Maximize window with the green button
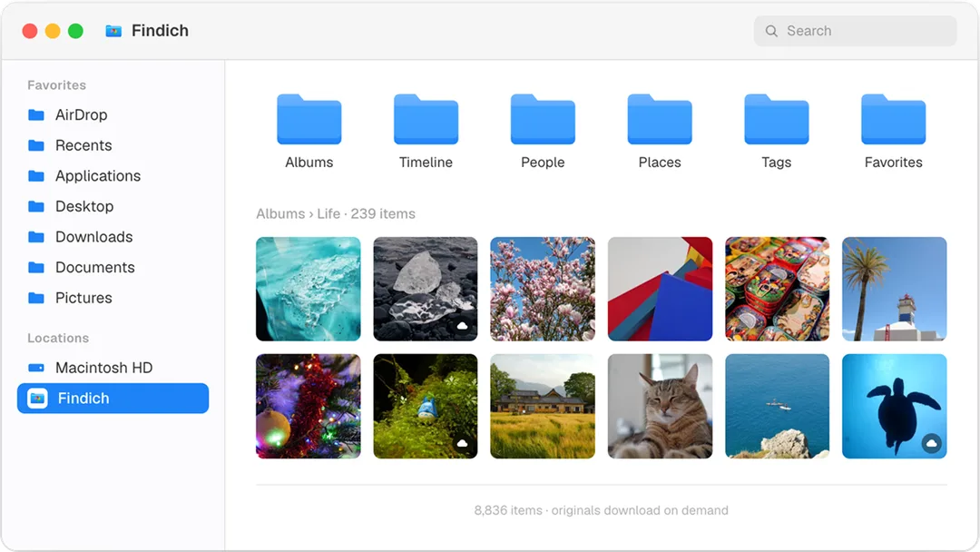 [x=75, y=31]
